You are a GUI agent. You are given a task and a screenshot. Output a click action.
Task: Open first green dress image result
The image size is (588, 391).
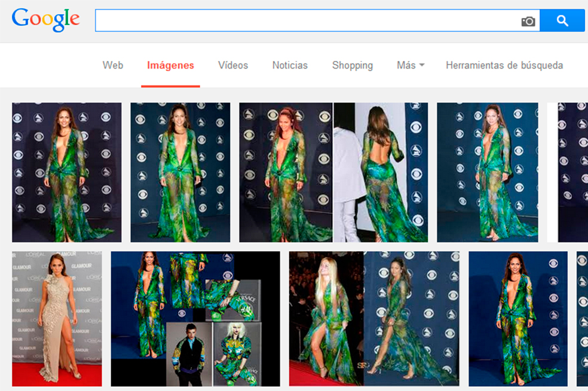tap(67, 173)
